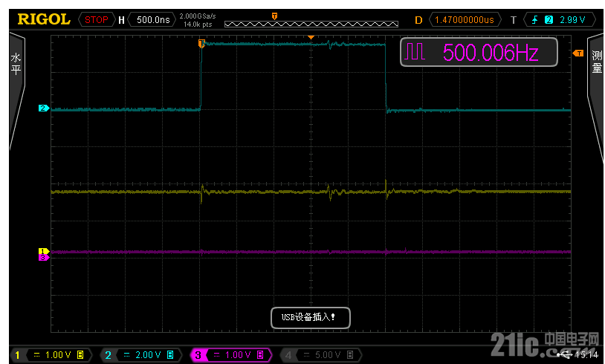Select the 1.47000000us delay value
Image resolution: width=605 pixels, height=364 pixels.
tap(465, 19)
